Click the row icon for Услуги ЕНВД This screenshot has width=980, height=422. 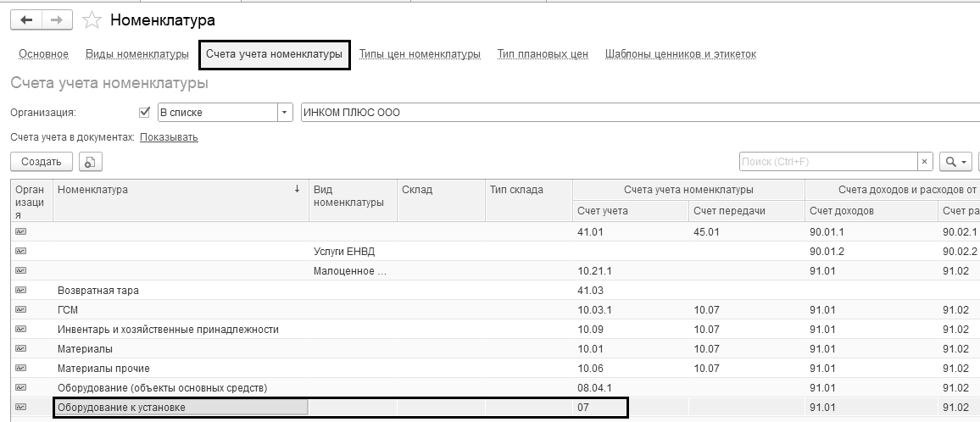pyautogui.click(x=20, y=252)
